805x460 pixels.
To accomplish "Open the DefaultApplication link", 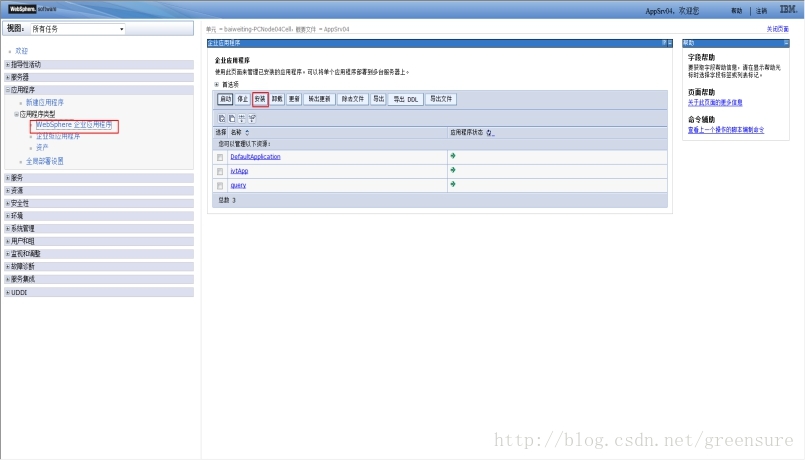I will click(255, 157).
